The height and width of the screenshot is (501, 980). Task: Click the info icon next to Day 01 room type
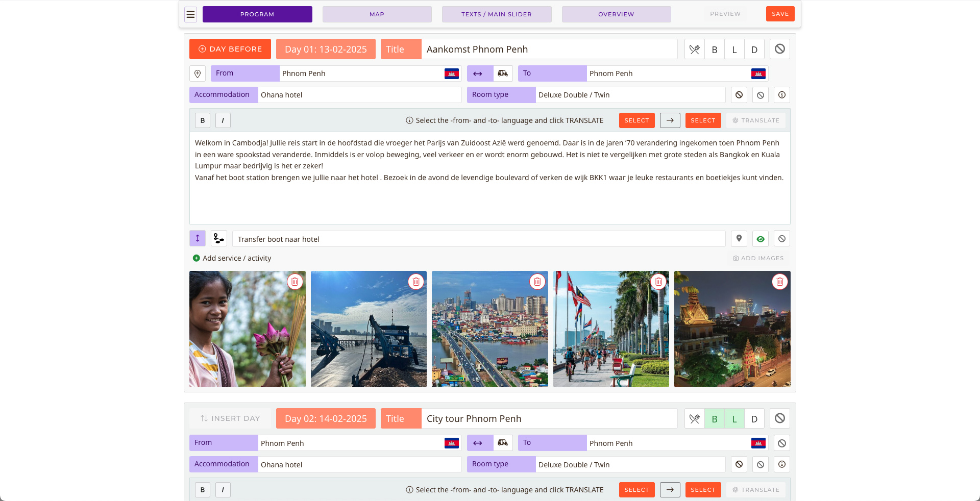781,95
